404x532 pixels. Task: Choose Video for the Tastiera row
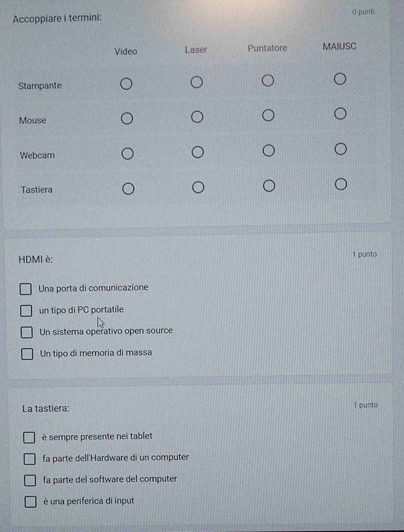click(x=128, y=188)
